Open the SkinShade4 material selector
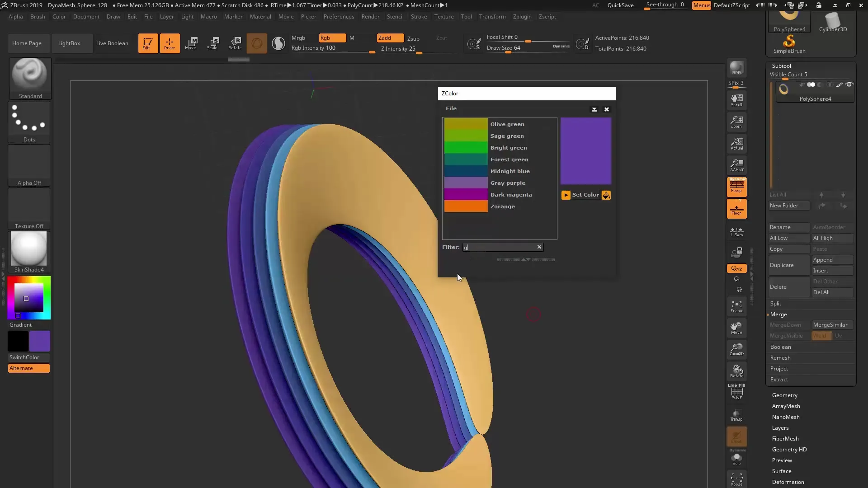The image size is (868, 488). pyautogui.click(x=29, y=252)
